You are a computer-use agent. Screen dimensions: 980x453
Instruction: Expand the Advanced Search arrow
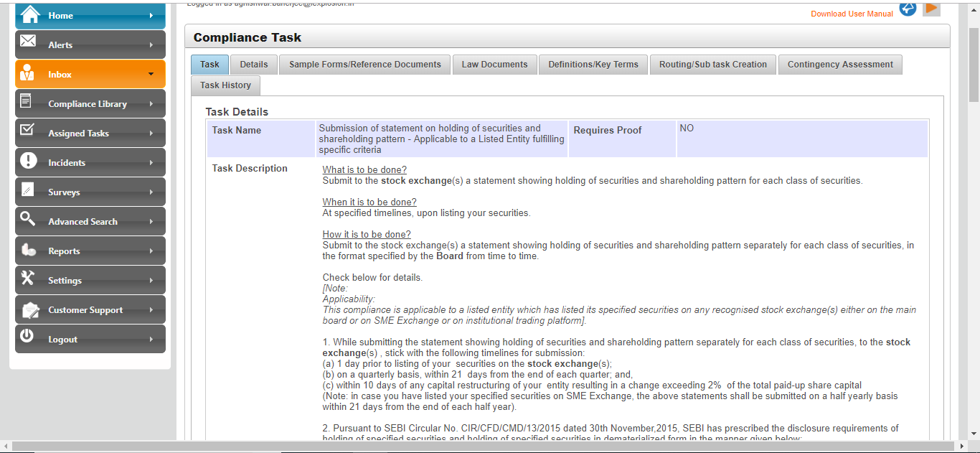(x=151, y=221)
